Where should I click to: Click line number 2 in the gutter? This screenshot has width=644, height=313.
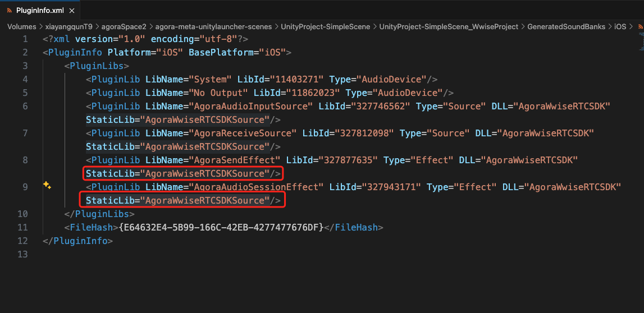pos(25,53)
